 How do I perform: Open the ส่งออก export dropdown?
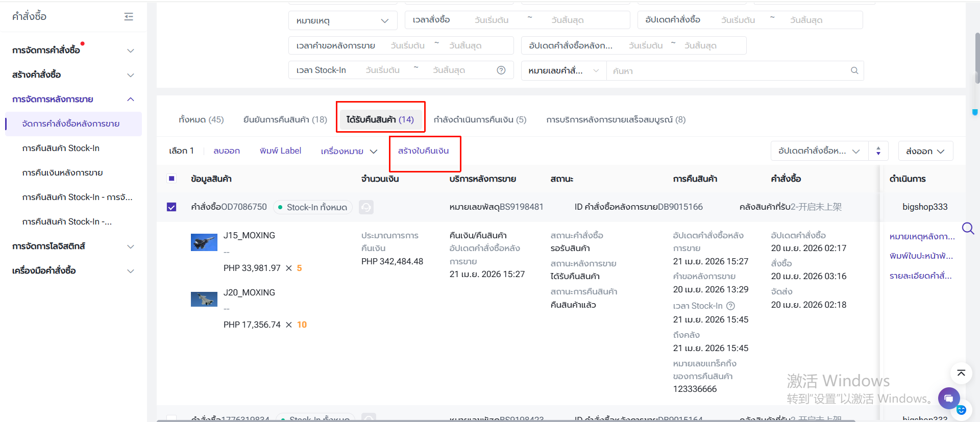point(925,151)
